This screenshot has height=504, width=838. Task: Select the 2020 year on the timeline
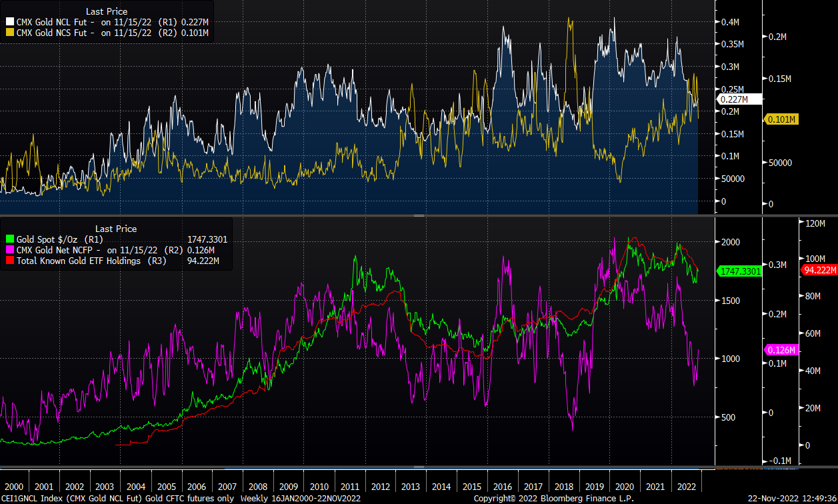pos(624,487)
